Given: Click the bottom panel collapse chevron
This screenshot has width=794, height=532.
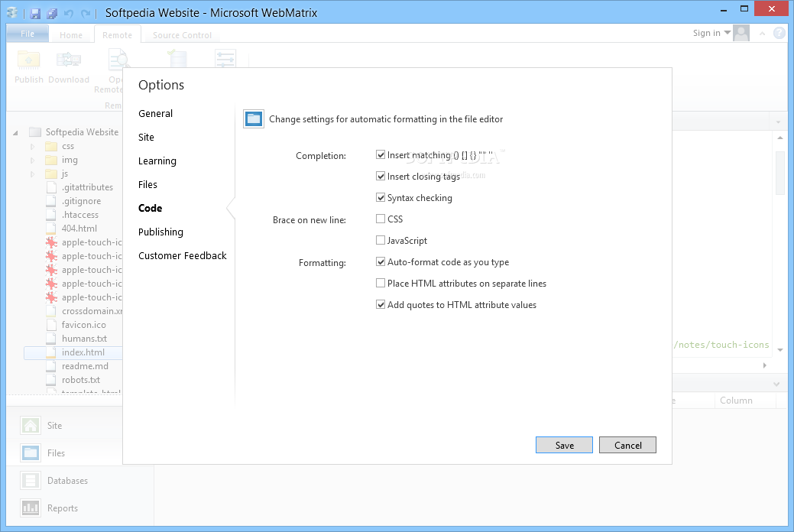Looking at the screenshot, I should pos(776,384).
